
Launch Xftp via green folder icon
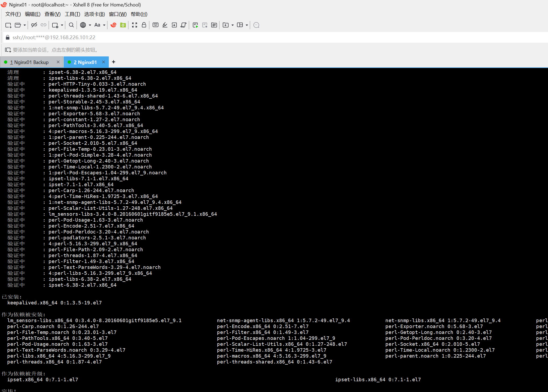pos(123,25)
